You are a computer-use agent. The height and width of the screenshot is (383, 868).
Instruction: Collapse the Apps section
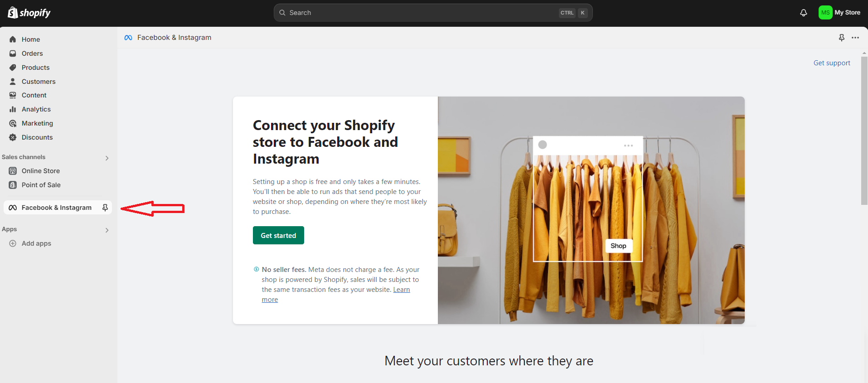pyautogui.click(x=107, y=230)
